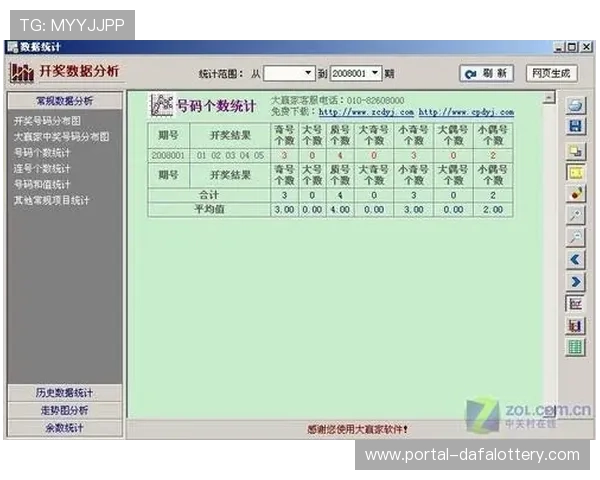Screen dimensions: 600x480
Task: Select 开奖号码分布图 in sidebar
Action: (x=47, y=121)
